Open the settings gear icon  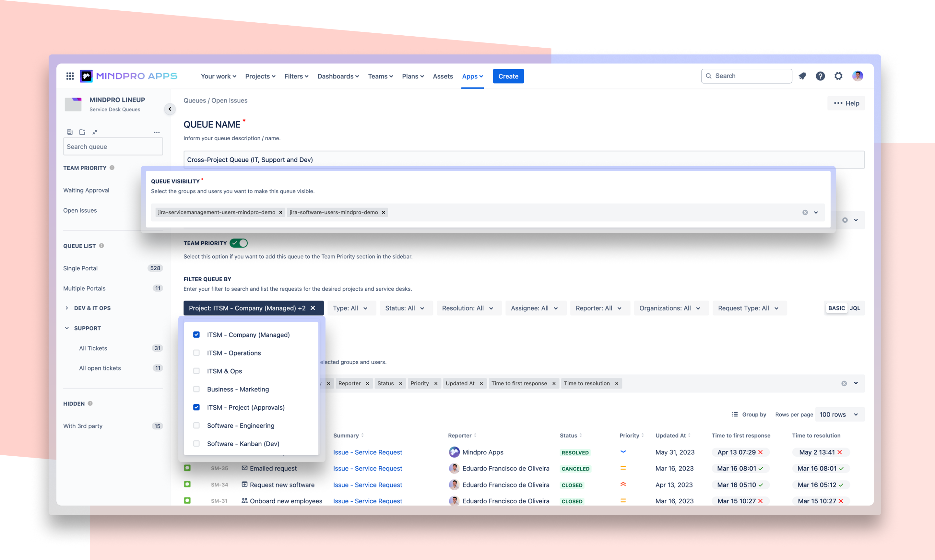[x=838, y=76]
